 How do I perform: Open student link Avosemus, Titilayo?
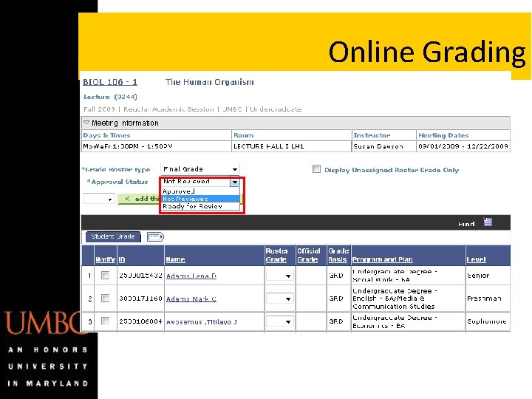[201, 321]
